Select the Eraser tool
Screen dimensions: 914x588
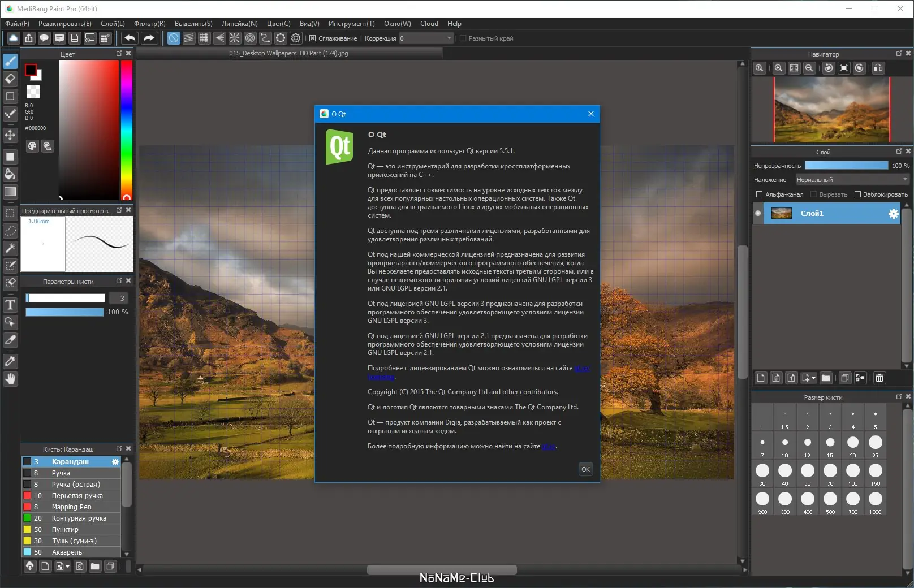pos(10,79)
